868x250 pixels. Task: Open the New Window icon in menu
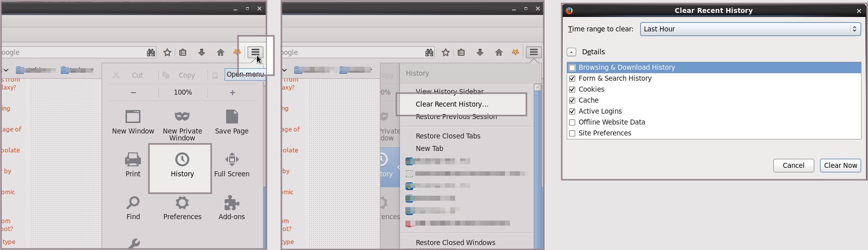coord(133,117)
